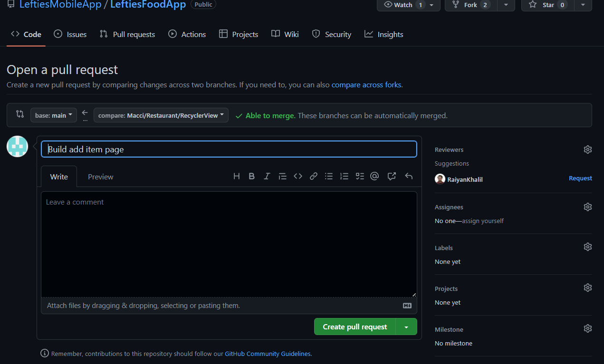Open Assignees settings gear
604x364 pixels.
(x=588, y=207)
